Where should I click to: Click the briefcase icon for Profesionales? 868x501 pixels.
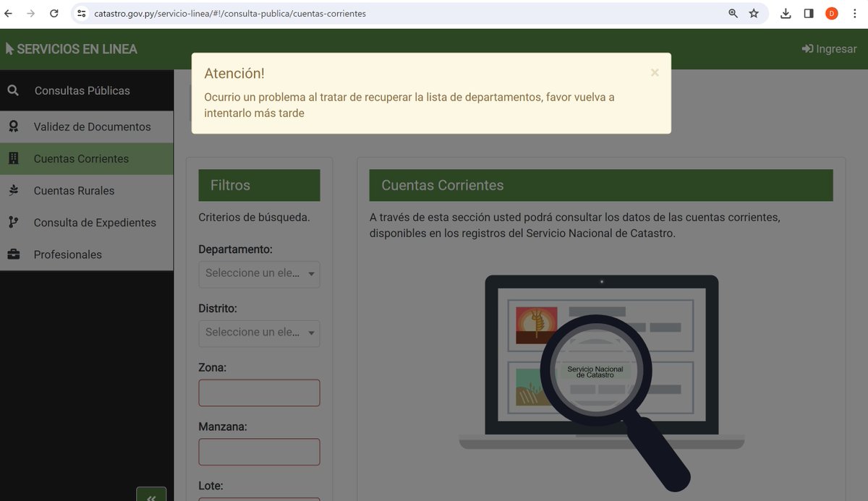tap(13, 254)
